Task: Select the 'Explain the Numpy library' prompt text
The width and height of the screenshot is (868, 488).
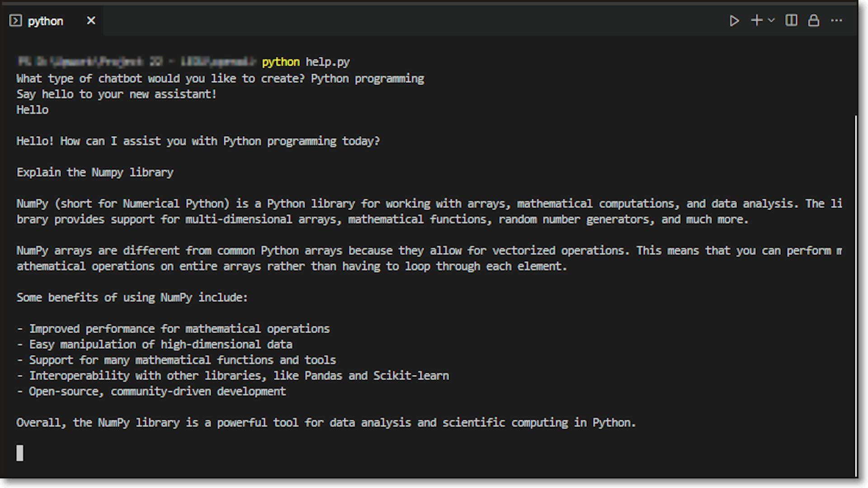Action: coord(95,172)
